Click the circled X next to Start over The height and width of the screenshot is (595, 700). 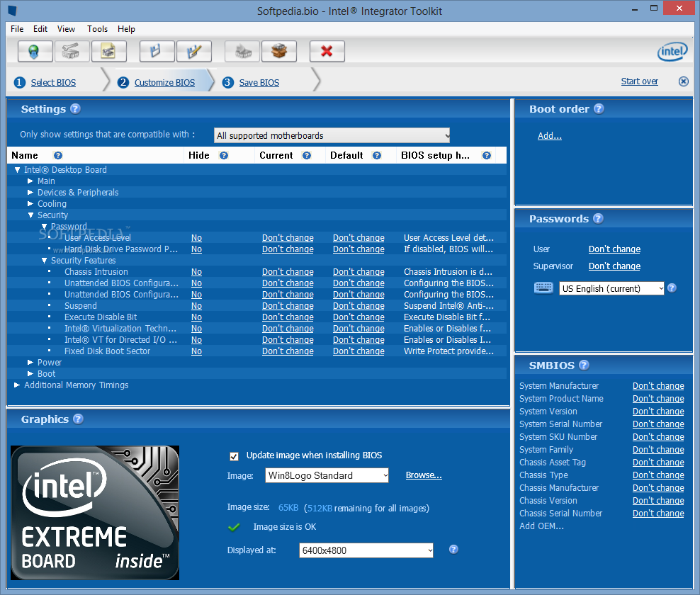pyautogui.click(x=684, y=81)
